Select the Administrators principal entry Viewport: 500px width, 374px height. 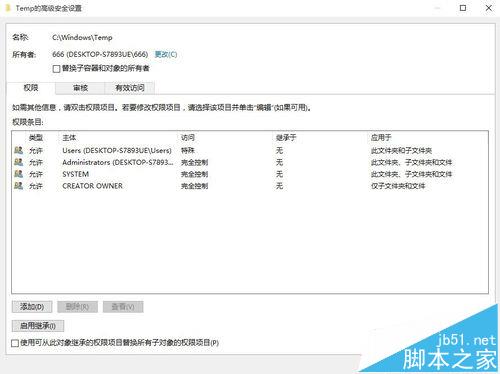click(x=118, y=162)
